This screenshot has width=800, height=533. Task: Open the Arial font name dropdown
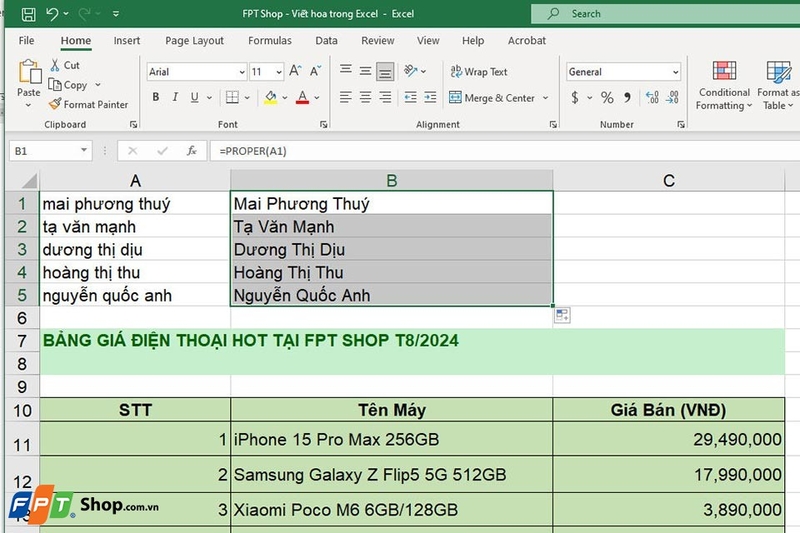tap(242, 72)
